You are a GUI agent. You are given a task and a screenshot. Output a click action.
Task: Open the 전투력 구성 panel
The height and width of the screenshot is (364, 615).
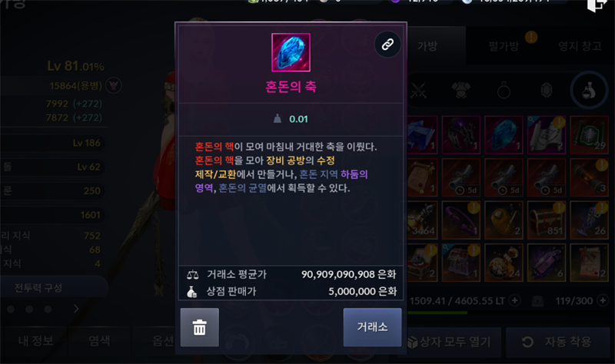38,288
